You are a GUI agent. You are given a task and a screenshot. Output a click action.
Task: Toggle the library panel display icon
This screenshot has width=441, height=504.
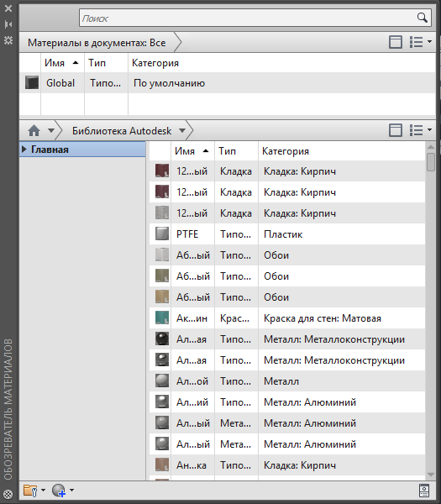(x=396, y=130)
